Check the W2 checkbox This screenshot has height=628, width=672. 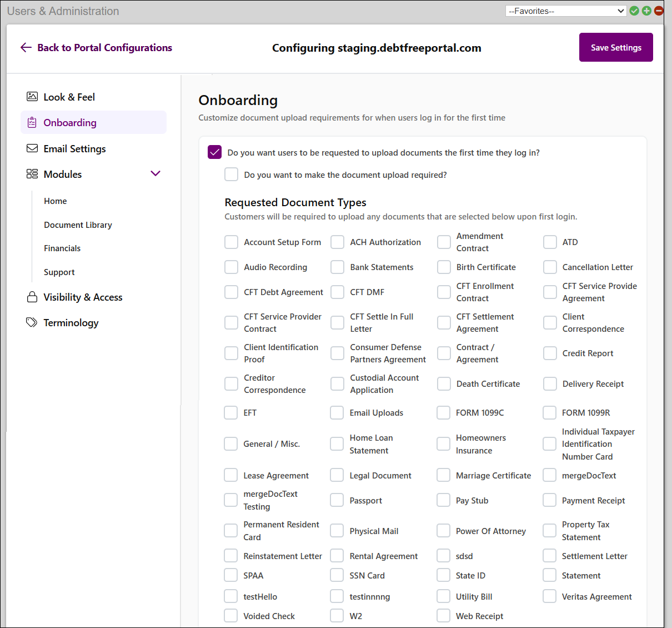337,616
